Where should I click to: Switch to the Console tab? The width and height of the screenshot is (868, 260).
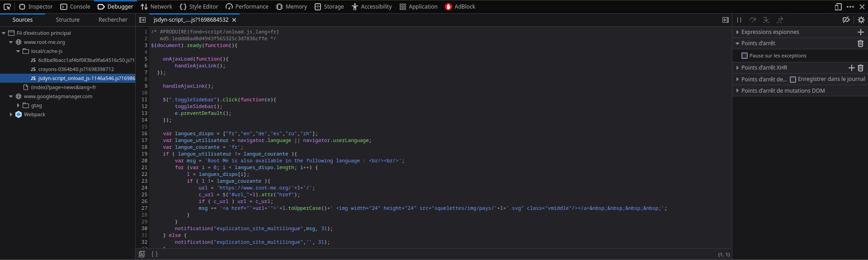(75, 7)
